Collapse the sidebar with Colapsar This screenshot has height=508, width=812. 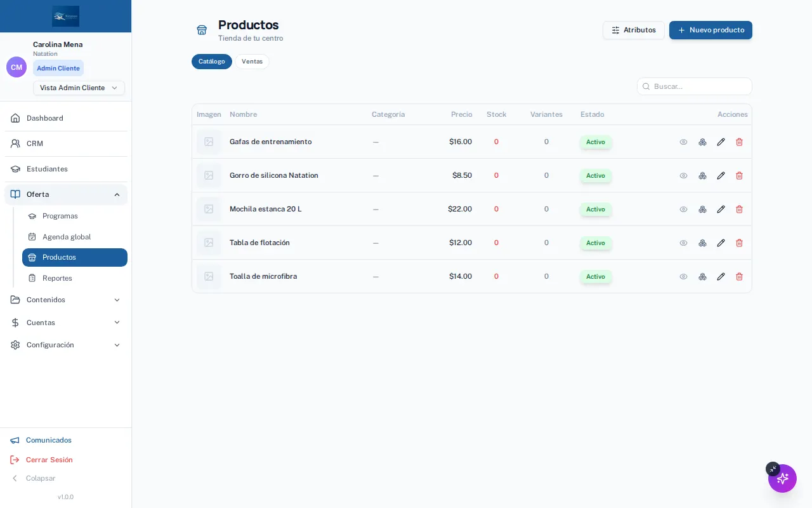click(34, 478)
